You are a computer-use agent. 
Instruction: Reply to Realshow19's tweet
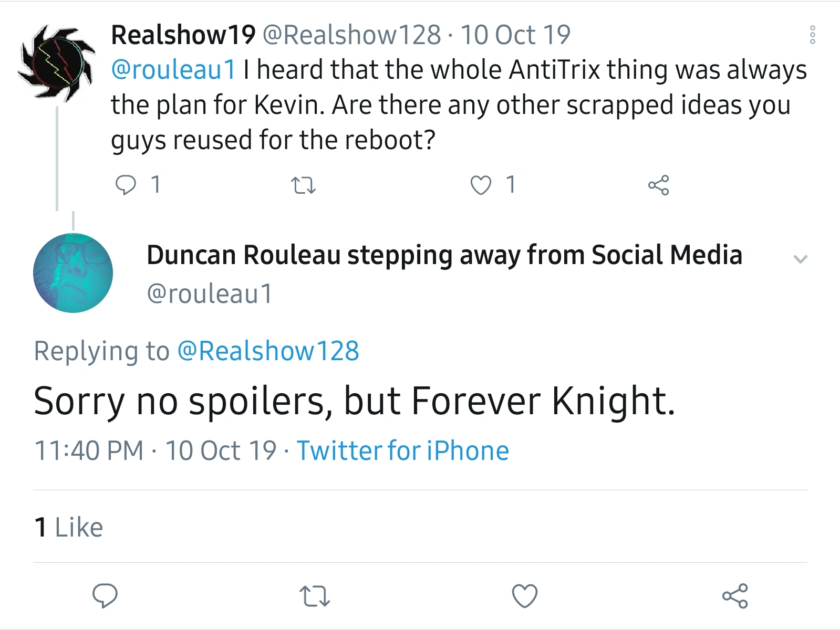click(126, 185)
